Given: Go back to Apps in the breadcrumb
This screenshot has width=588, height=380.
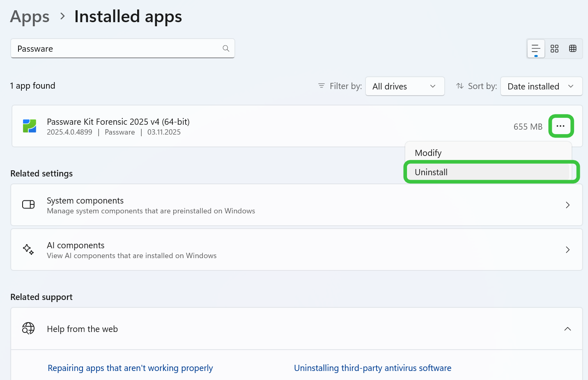Looking at the screenshot, I should (x=30, y=17).
